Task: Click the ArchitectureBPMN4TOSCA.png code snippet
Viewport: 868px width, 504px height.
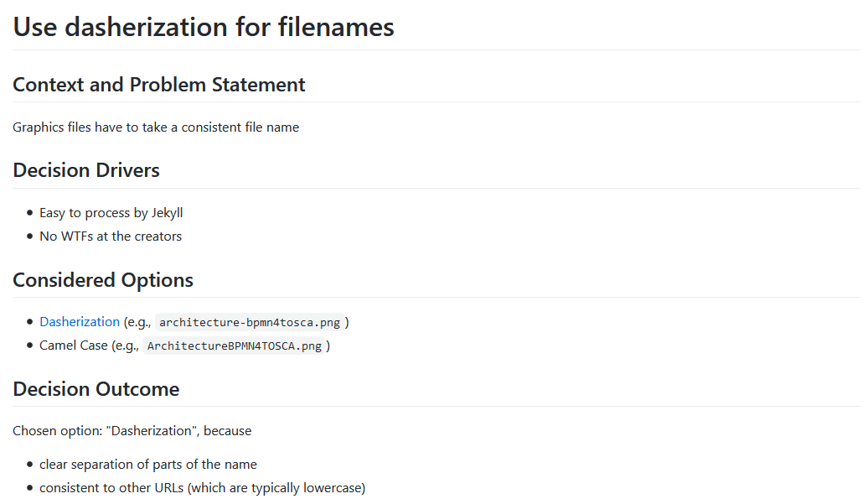Action: tap(234, 346)
